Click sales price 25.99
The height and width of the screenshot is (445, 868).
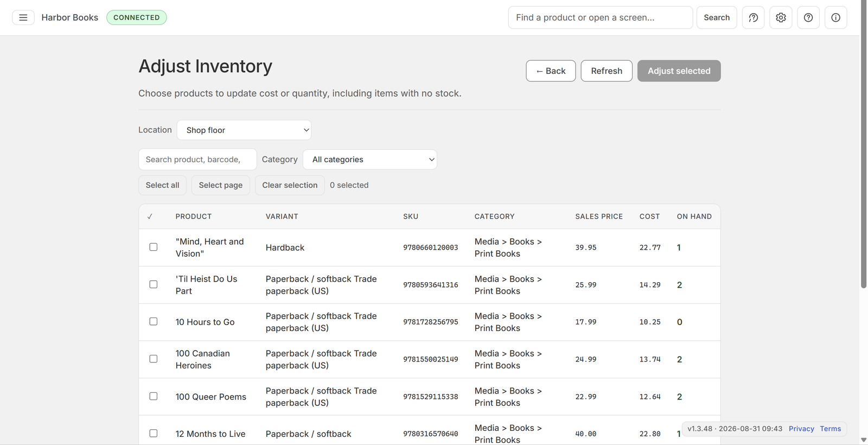pyautogui.click(x=586, y=285)
